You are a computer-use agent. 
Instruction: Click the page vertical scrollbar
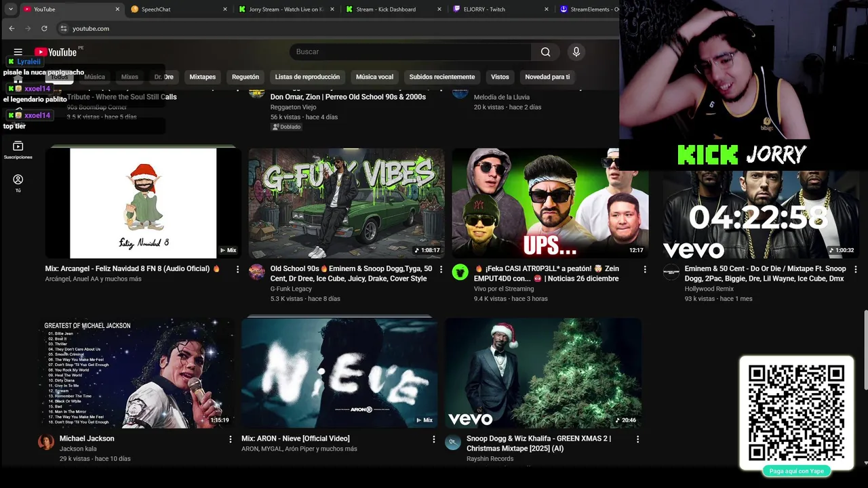pyautogui.click(x=865, y=350)
